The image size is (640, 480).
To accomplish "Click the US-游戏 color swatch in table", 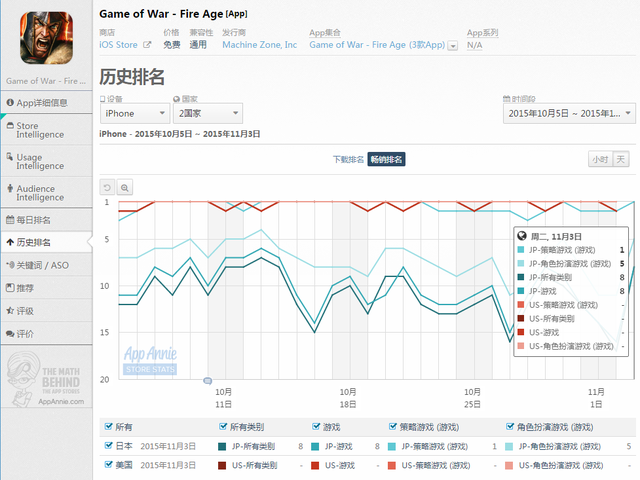I will [315, 465].
